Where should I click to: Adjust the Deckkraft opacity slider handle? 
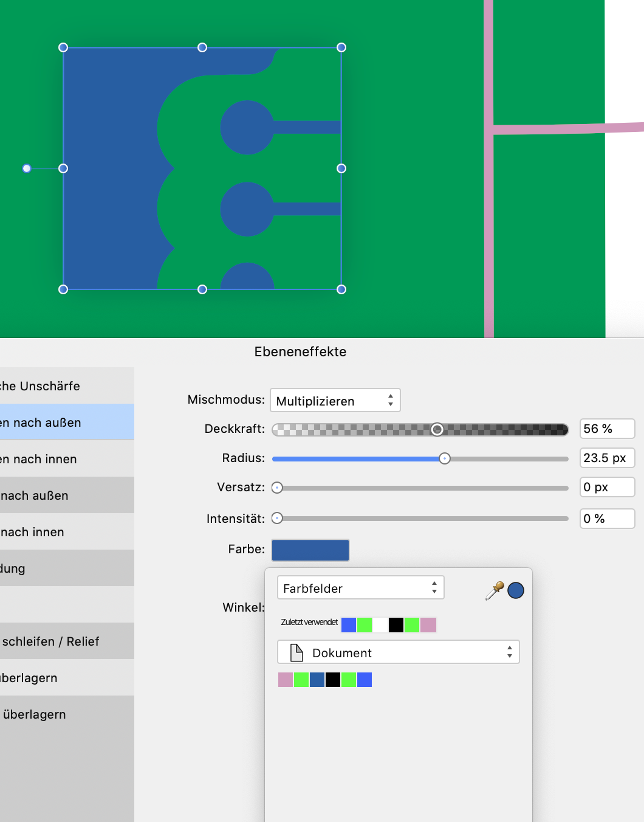437,429
